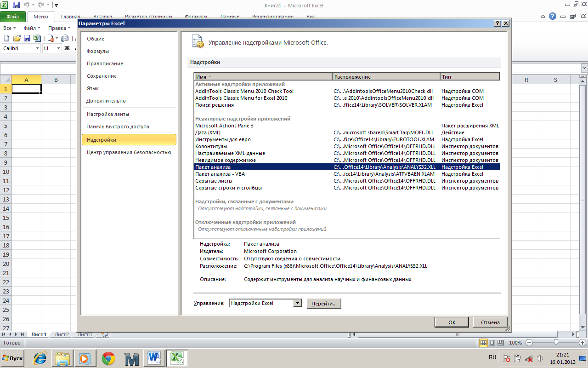Click the send as email attachment icon
This screenshot has height=368, width=588.
click(x=65, y=38)
